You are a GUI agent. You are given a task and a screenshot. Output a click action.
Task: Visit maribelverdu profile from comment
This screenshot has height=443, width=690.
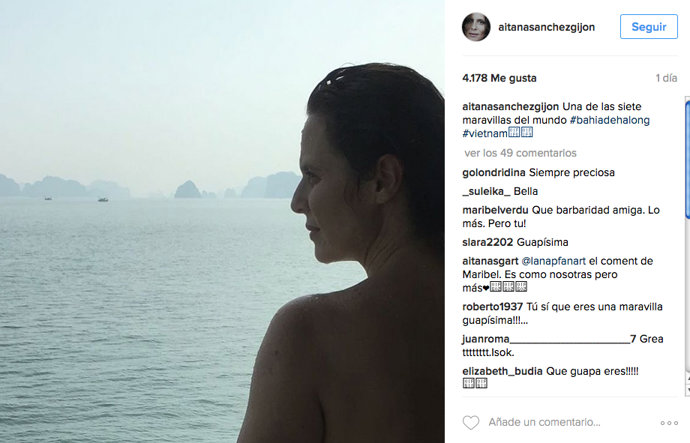click(495, 210)
